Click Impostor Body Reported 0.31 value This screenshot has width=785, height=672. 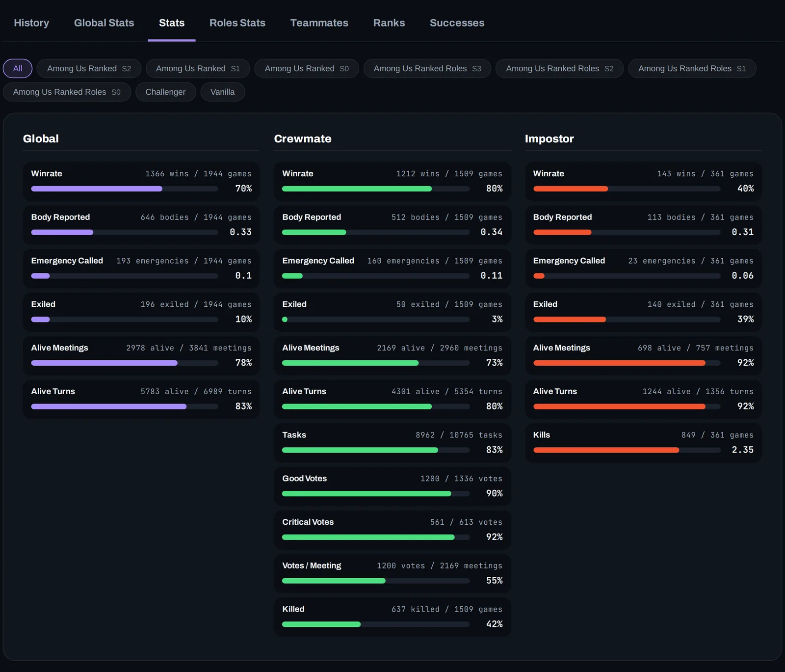coord(743,232)
